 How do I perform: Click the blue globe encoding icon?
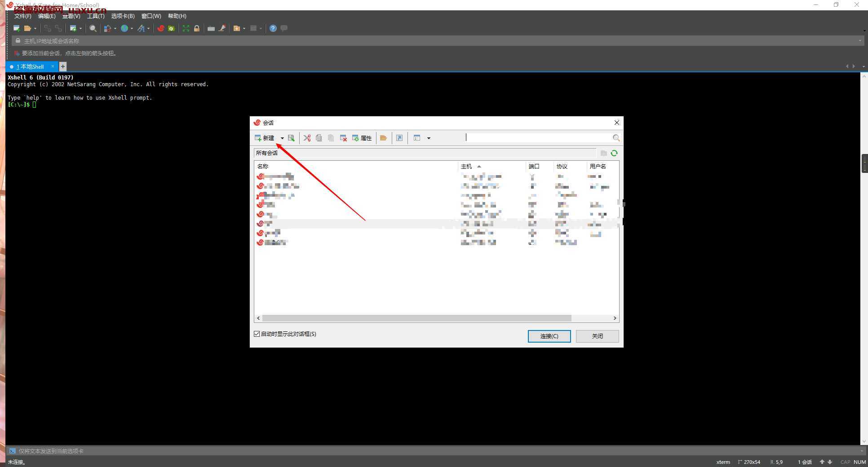click(124, 28)
